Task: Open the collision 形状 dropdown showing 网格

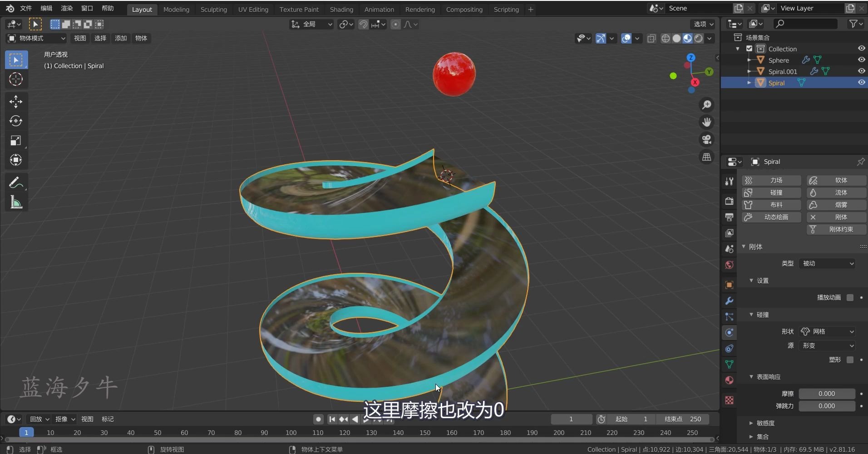Action: point(826,331)
